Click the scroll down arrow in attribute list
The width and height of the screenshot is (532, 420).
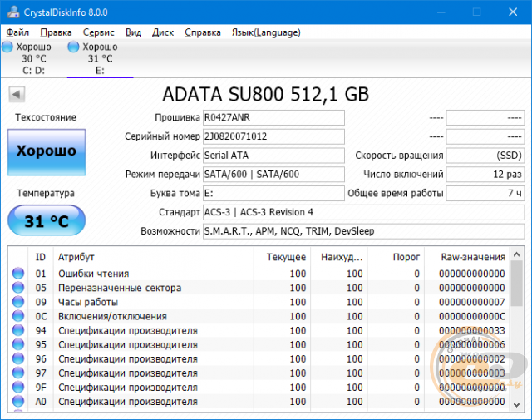(517, 405)
